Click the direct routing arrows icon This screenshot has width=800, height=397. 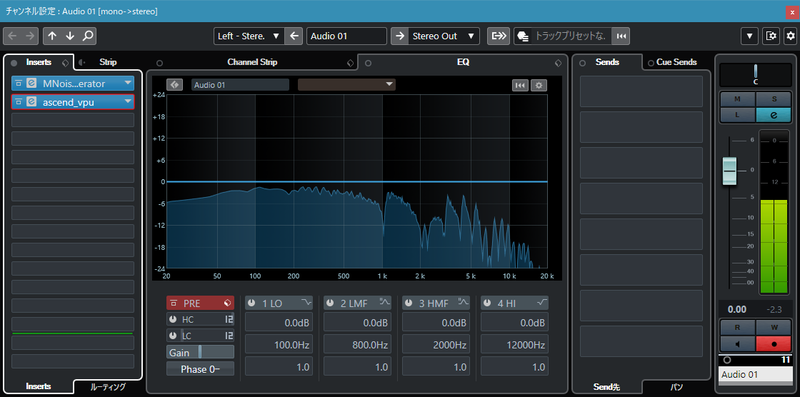(x=498, y=36)
